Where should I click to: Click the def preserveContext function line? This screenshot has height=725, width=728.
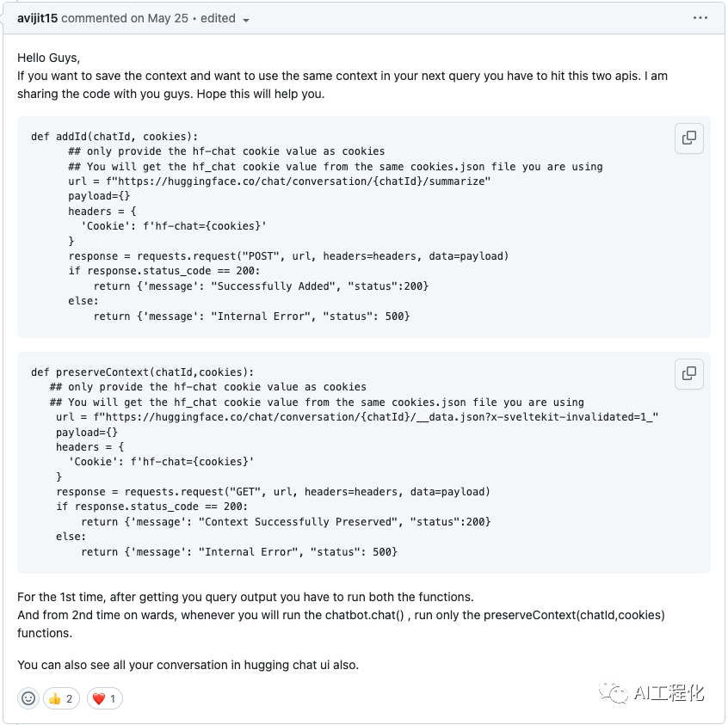coord(143,372)
